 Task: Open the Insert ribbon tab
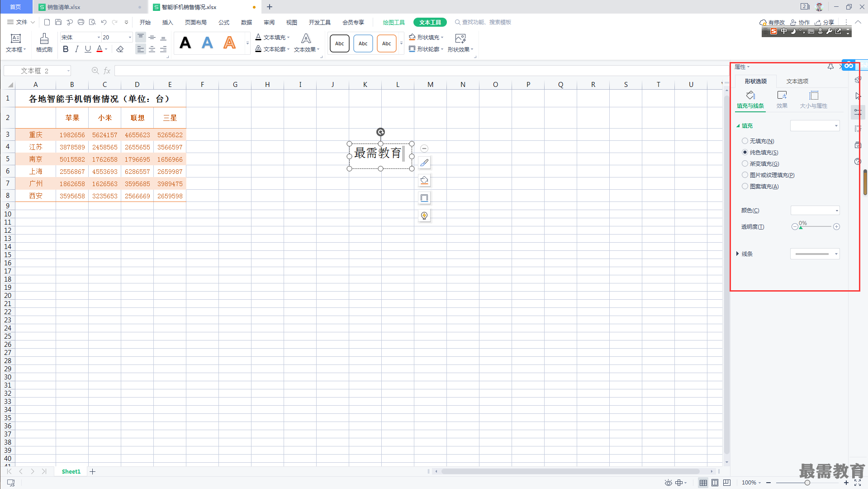[168, 22]
